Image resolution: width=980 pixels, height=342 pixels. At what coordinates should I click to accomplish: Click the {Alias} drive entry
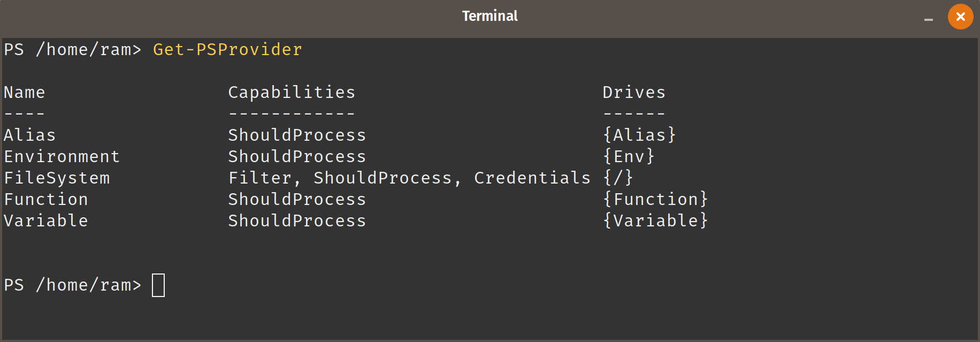tap(640, 135)
